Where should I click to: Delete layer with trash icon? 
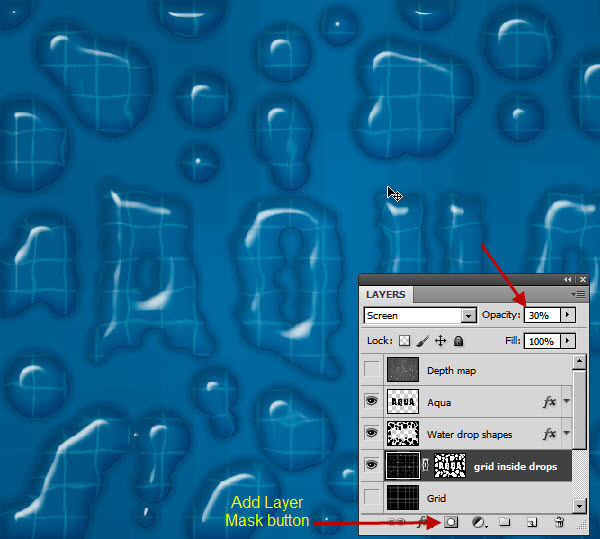pos(560,522)
